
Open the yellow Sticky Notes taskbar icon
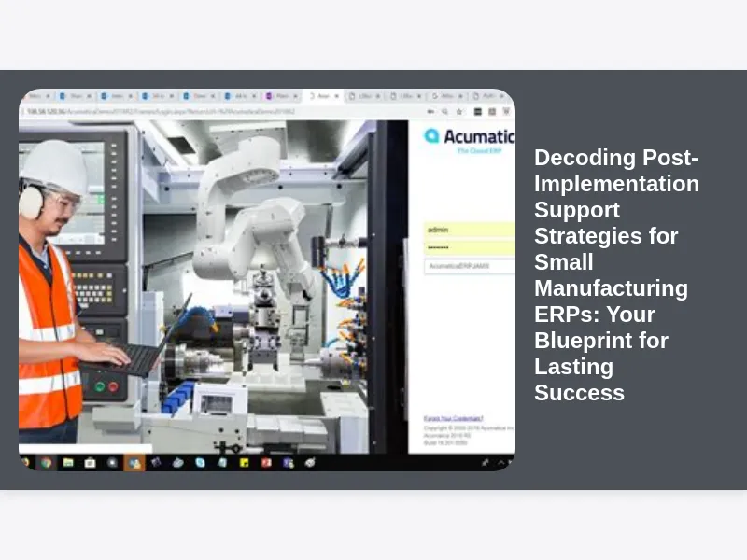click(x=244, y=462)
